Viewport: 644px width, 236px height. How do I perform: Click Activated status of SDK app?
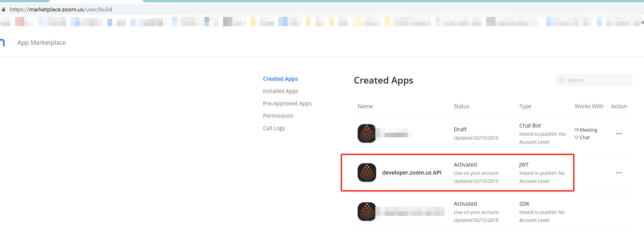tap(465, 204)
